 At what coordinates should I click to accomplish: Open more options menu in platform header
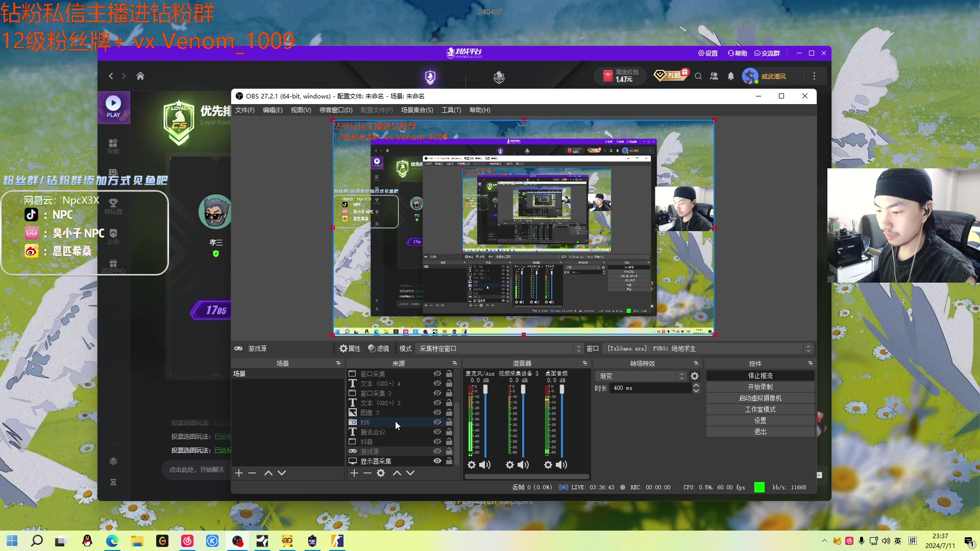[814, 76]
